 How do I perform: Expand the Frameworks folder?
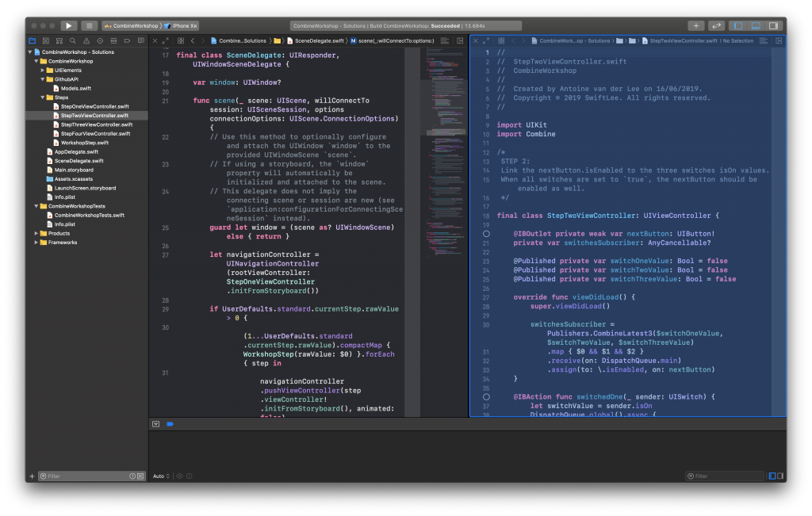pyautogui.click(x=36, y=243)
